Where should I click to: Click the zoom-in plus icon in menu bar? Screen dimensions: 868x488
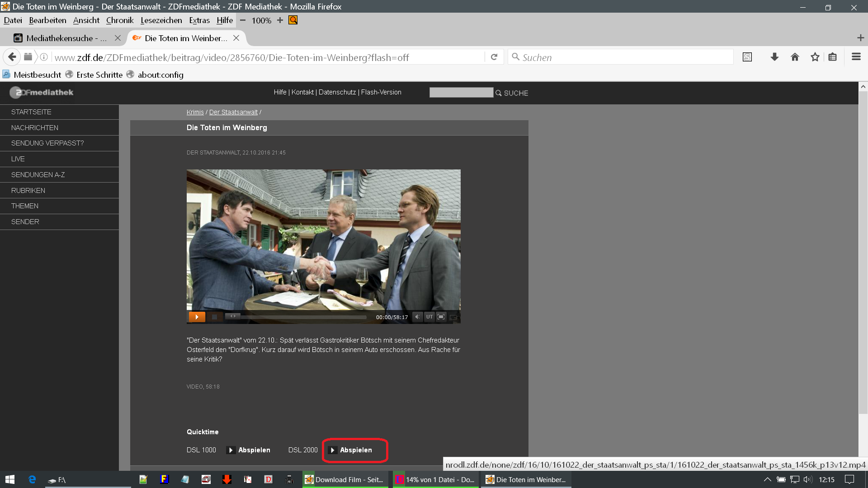point(280,20)
